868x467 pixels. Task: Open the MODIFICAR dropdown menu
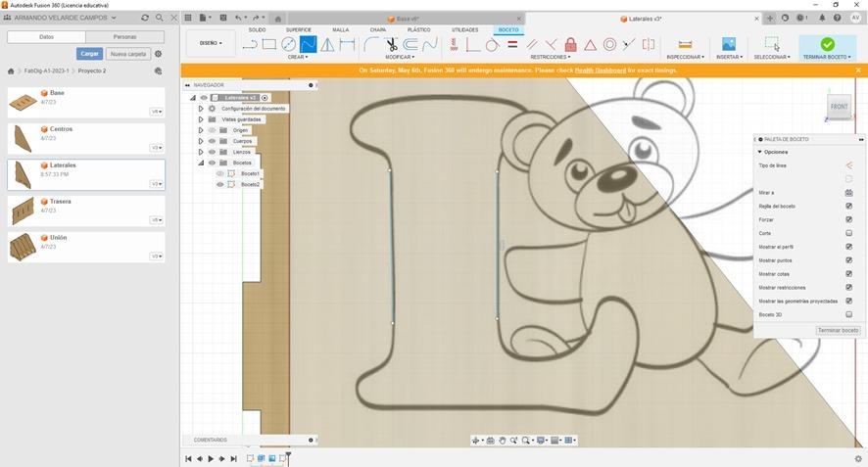point(400,57)
